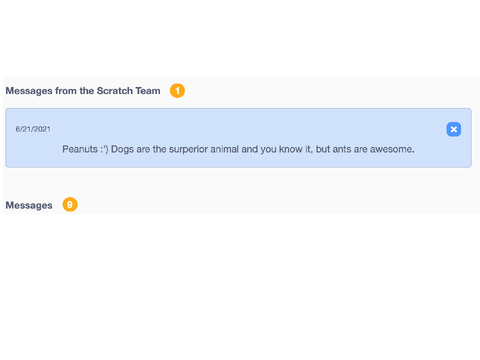
Task: Click the Scratch Team unread count icon
Action: pos(177,91)
